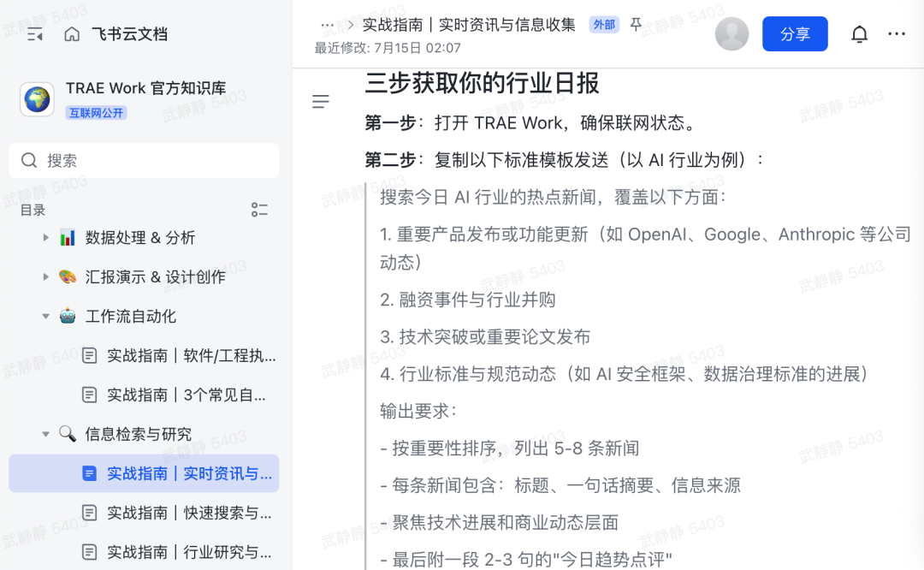Open 实战指南 | 行业研究与... document
Viewport: 924px width, 570px height.
[144, 552]
